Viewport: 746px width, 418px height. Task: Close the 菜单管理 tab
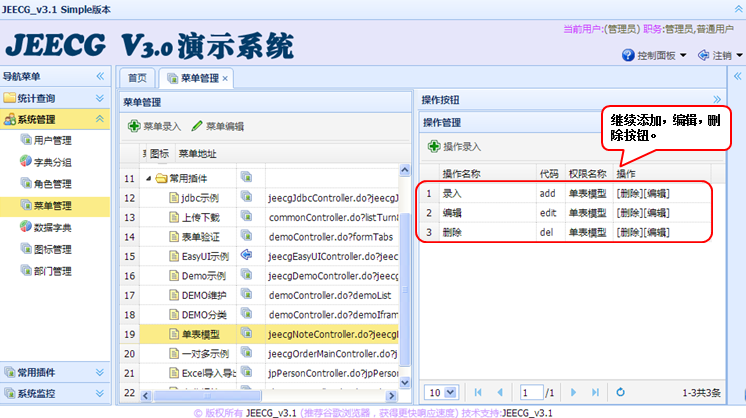pyautogui.click(x=225, y=78)
